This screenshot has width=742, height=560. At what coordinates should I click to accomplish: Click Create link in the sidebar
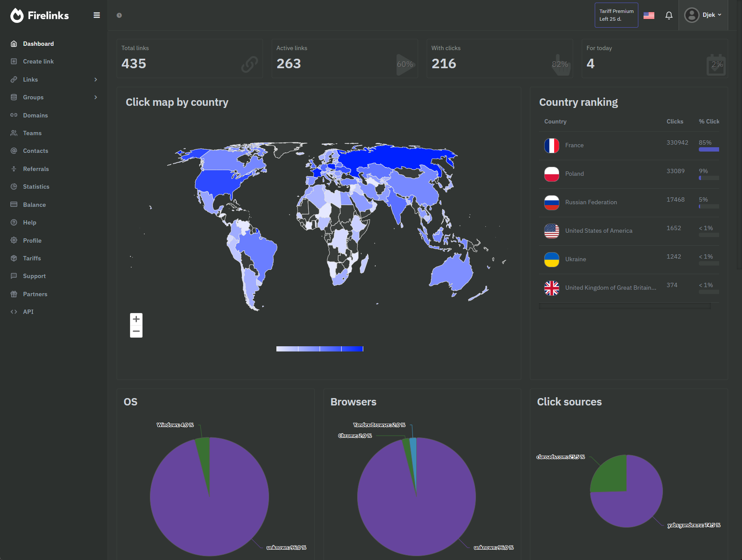tap(38, 61)
